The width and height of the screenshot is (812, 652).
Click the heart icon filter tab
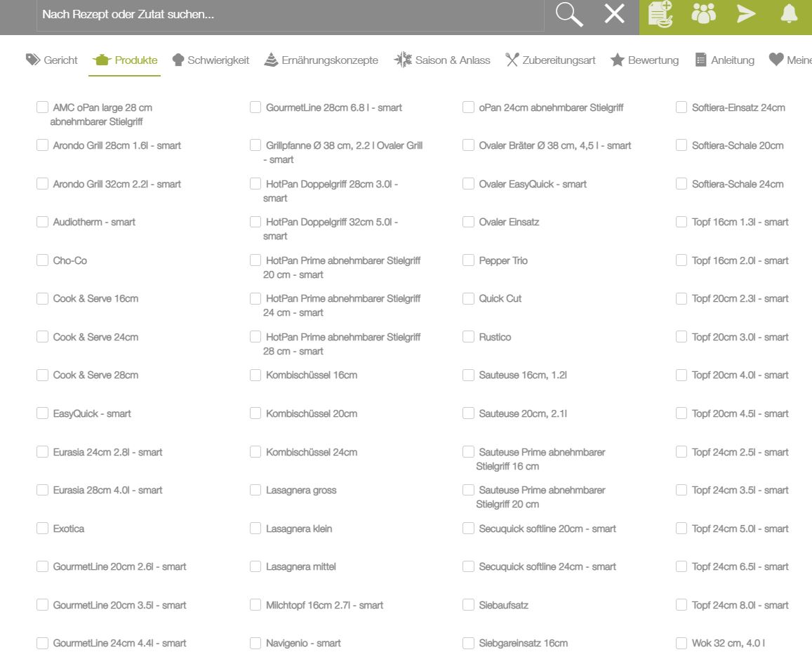(x=776, y=60)
